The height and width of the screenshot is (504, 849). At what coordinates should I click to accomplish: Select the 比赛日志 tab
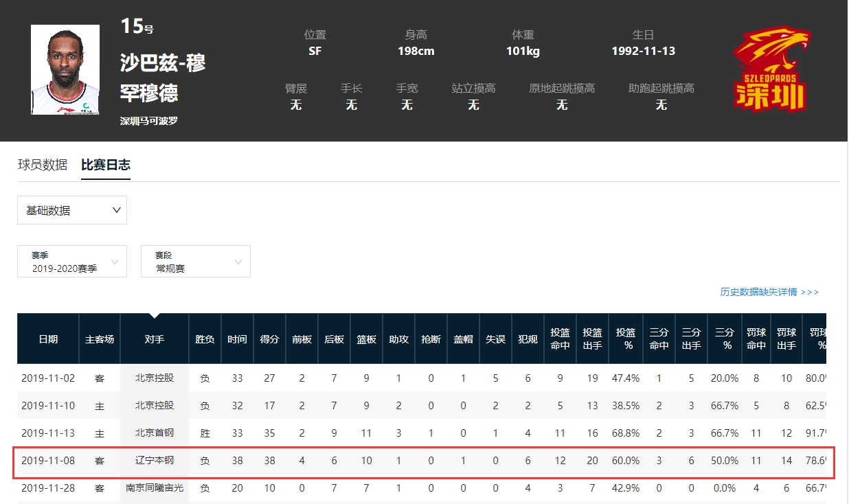point(106,165)
